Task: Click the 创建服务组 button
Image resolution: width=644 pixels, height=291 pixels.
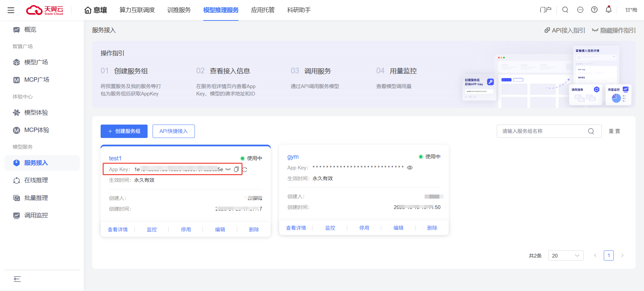Action: pyautogui.click(x=124, y=131)
